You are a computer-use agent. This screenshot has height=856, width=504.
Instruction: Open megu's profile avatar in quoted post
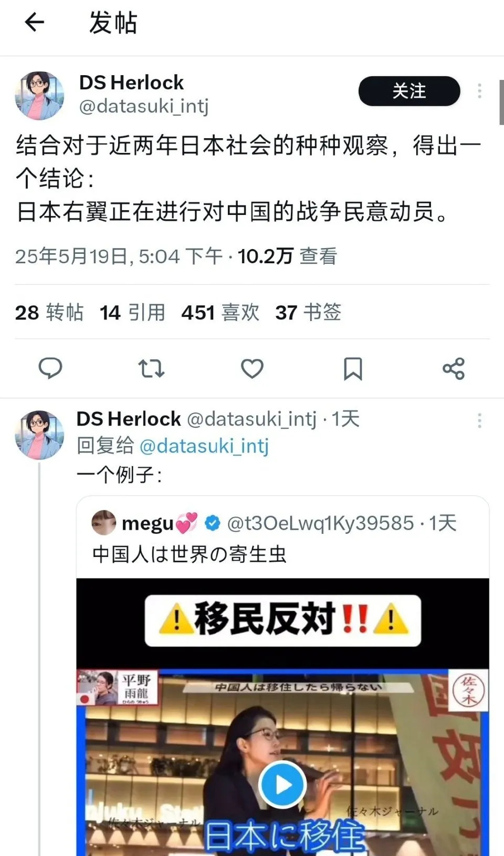(103, 522)
